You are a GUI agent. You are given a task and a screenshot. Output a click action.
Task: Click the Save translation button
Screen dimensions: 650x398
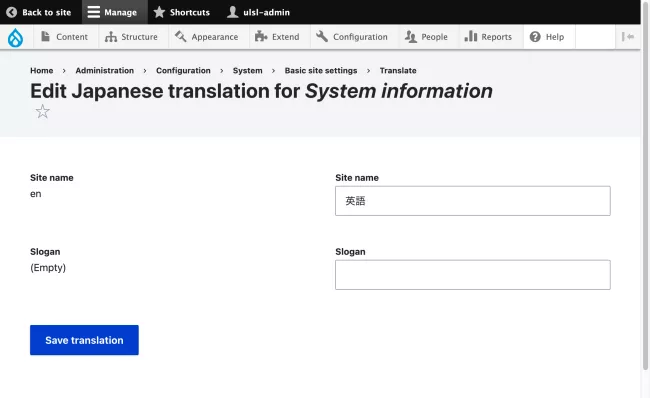pos(84,340)
